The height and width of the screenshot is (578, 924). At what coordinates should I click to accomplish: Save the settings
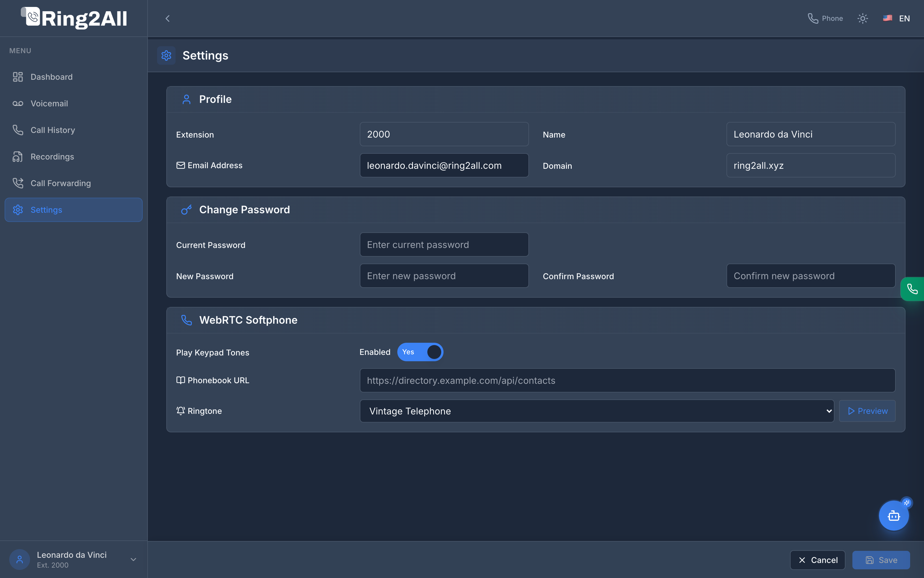point(881,560)
